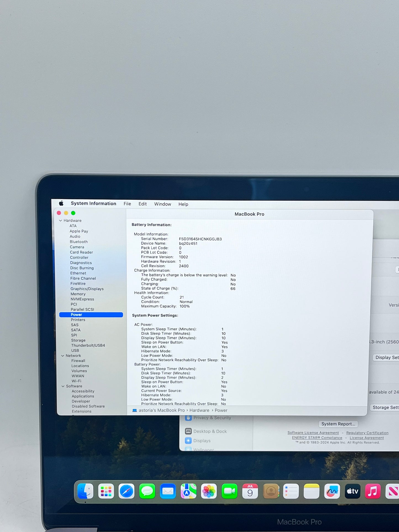The height and width of the screenshot is (532, 399).
Task: Open the System Information menu
Action: pyautogui.click(x=94, y=203)
